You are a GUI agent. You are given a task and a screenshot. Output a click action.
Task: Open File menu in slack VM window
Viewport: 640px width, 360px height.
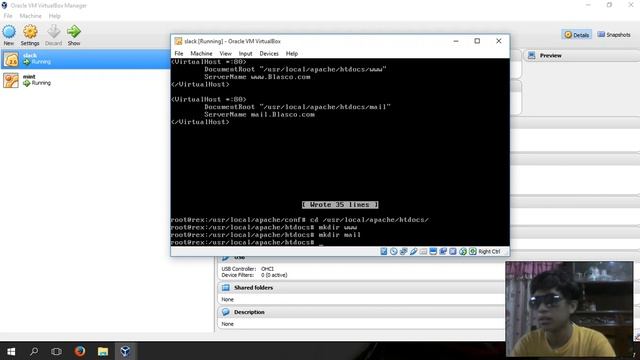click(x=179, y=53)
